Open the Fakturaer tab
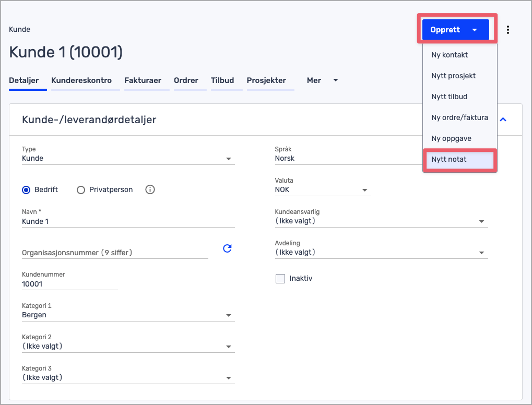The image size is (532, 405). click(143, 80)
